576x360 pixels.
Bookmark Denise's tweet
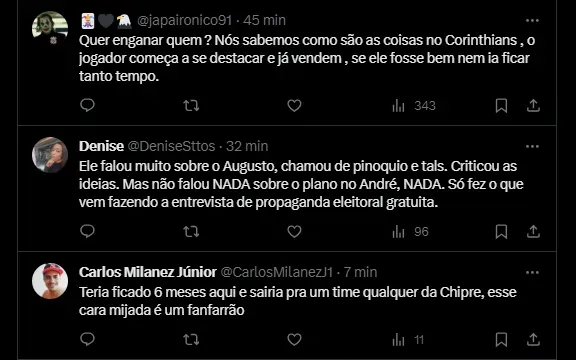501,232
